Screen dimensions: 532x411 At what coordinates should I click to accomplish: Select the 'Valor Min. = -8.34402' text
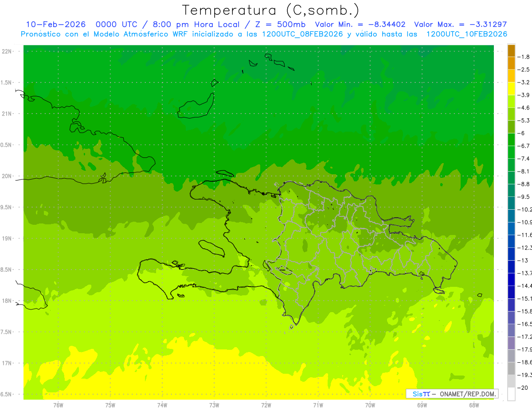360,24
